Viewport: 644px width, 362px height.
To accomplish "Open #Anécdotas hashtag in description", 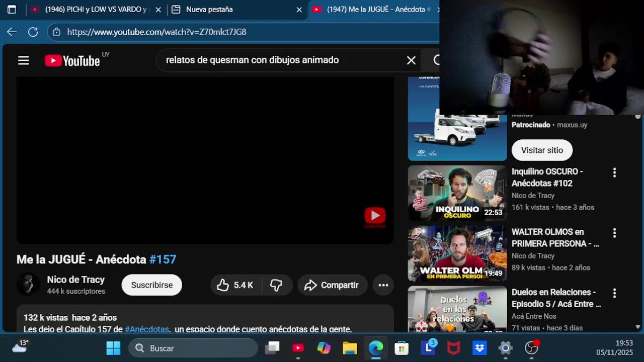I will [147, 329].
